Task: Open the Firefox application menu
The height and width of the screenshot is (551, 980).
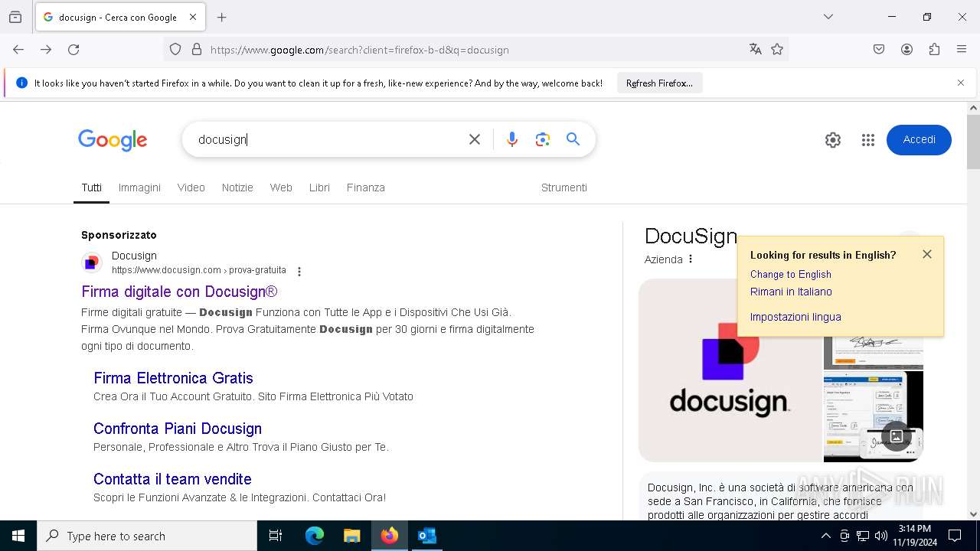Action: (962, 50)
